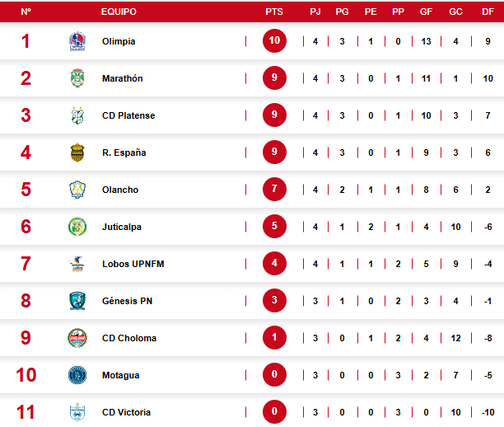
Task: Select the Olancho club crest
Action: tap(77, 190)
